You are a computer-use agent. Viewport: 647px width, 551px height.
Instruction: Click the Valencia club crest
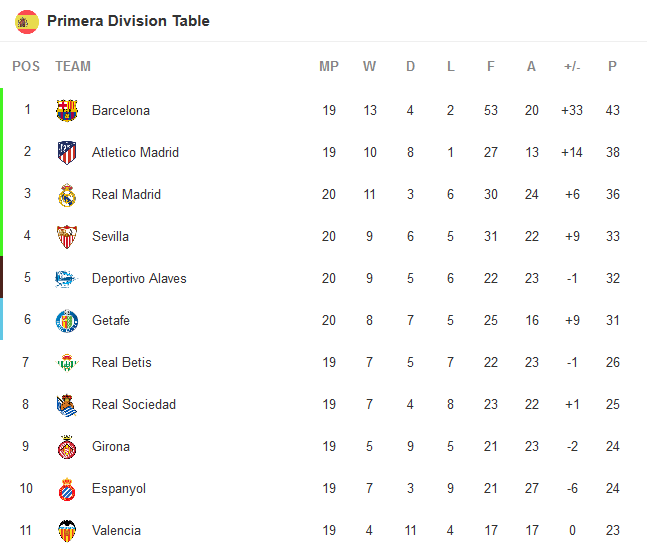[x=67, y=530]
